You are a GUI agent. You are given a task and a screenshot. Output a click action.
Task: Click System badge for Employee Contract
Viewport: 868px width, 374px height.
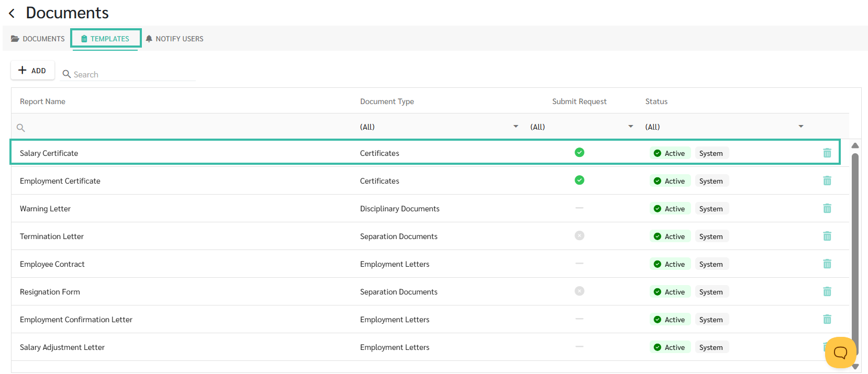pos(711,264)
